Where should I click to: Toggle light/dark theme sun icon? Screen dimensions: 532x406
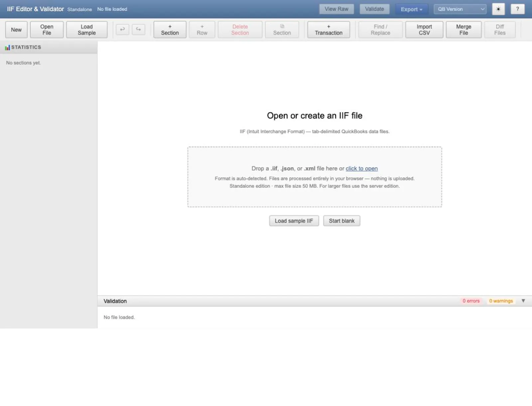coord(498,9)
